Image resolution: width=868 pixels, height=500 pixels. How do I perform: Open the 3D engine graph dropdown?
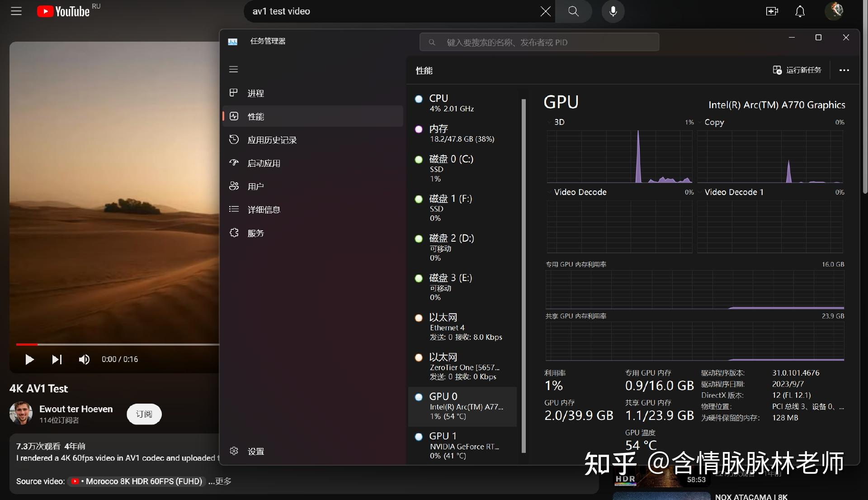click(x=549, y=122)
